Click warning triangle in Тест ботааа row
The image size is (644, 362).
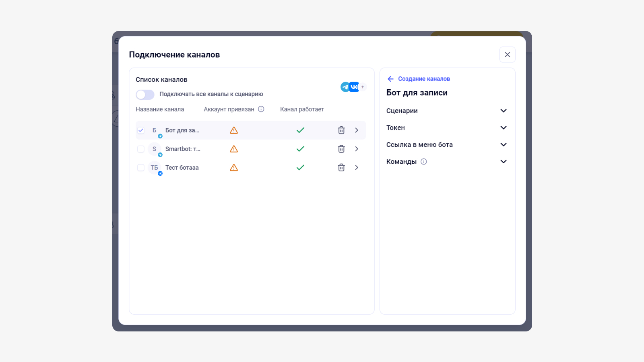[234, 168]
